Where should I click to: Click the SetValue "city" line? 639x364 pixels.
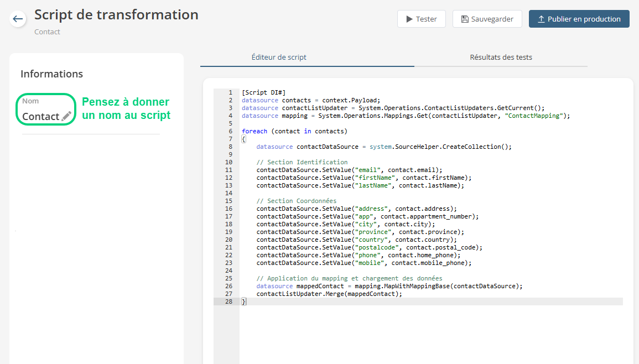click(346, 224)
